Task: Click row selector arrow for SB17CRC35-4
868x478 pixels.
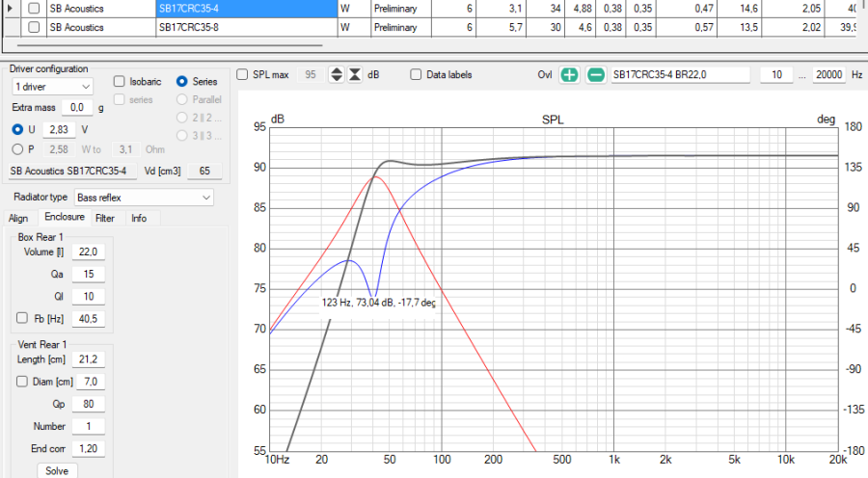Action: pyautogui.click(x=10, y=9)
